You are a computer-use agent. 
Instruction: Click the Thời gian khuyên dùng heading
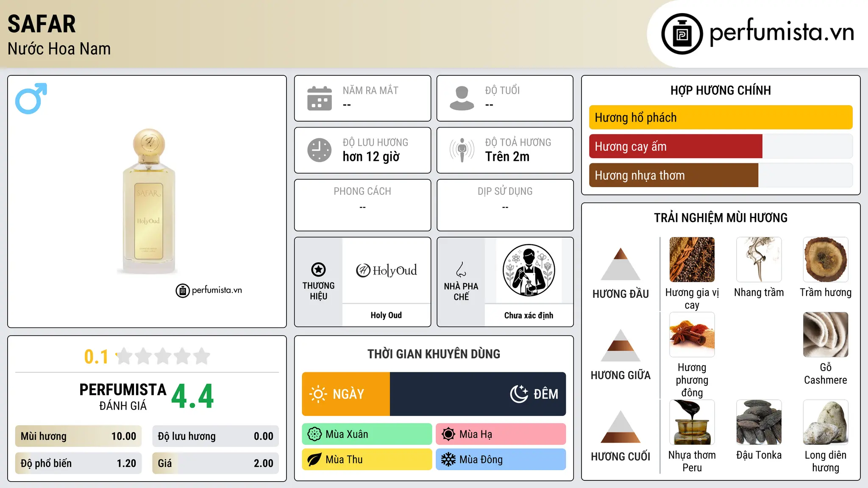434,354
